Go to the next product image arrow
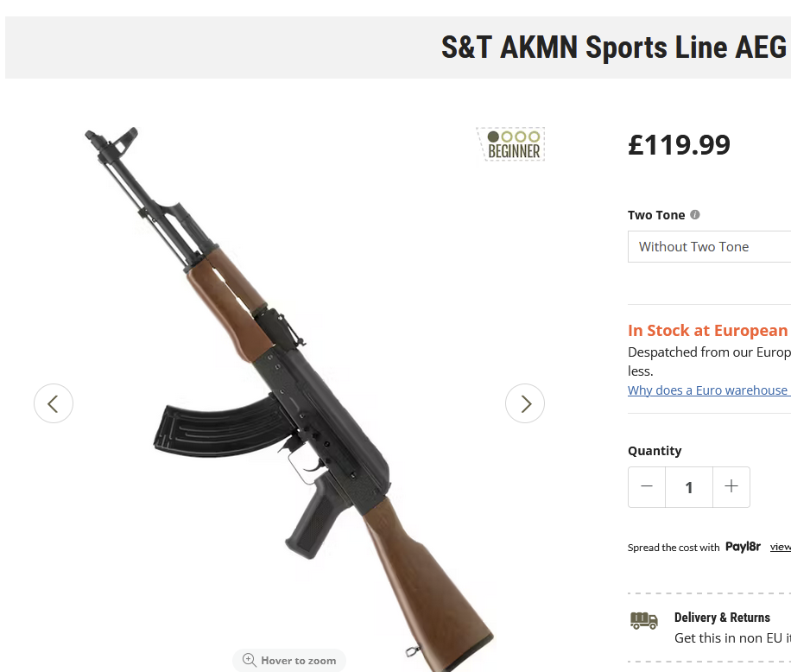 (525, 403)
